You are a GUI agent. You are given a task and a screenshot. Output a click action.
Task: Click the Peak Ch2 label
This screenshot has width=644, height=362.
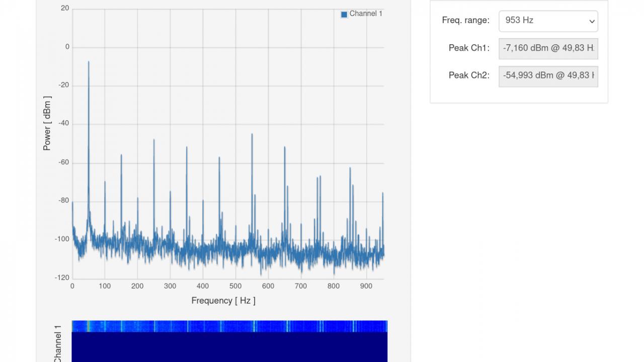(469, 75)
